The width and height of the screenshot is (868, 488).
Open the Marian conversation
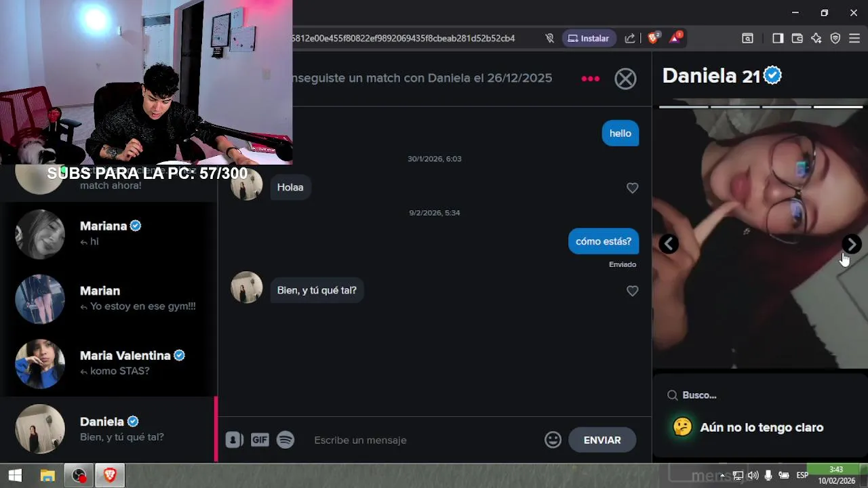[108, 299]
